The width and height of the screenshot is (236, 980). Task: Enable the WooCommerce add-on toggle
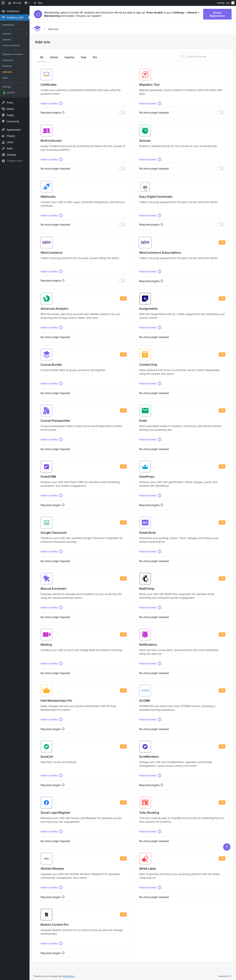122,280
